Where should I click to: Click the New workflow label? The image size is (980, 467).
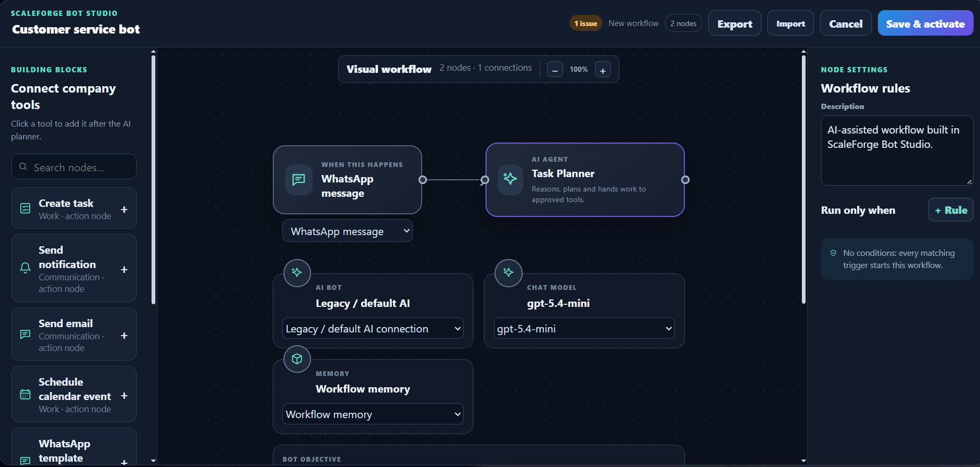633,23
